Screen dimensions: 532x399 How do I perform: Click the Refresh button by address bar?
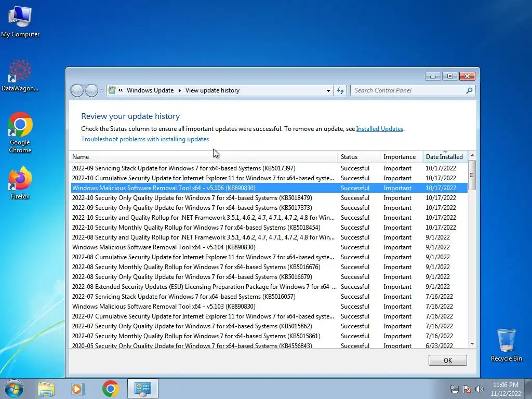coord(340,90)
